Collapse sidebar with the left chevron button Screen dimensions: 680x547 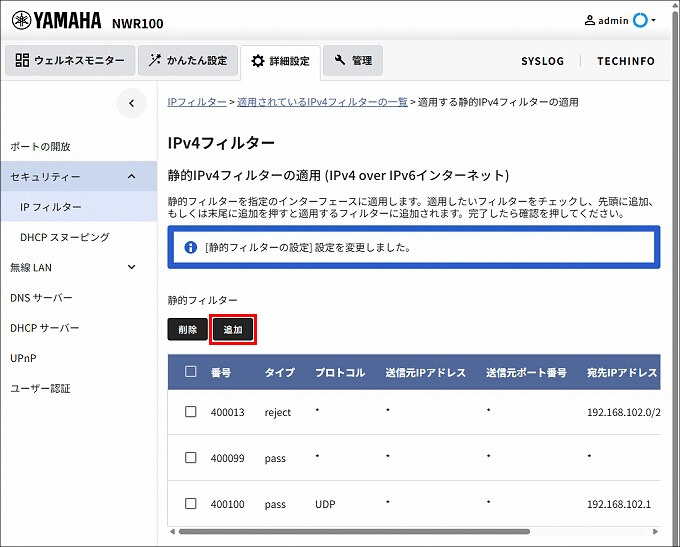click(131, 103)
